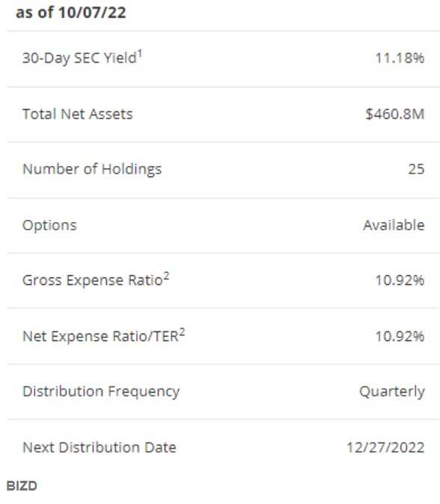The image size is (440, 504).
Task: Select the holdings count of 25
Action: tap(417, 169)
